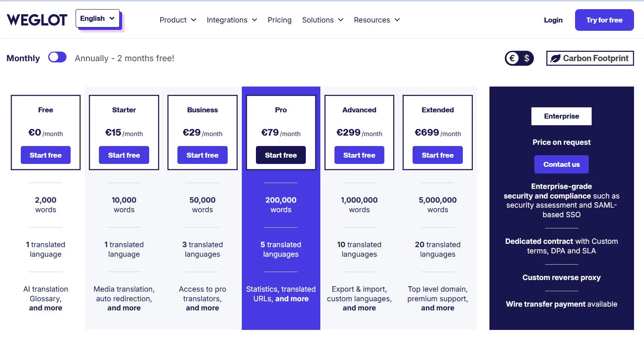Expand the Product menu
This screenshot has height=337, width=644.
point(178,20)
